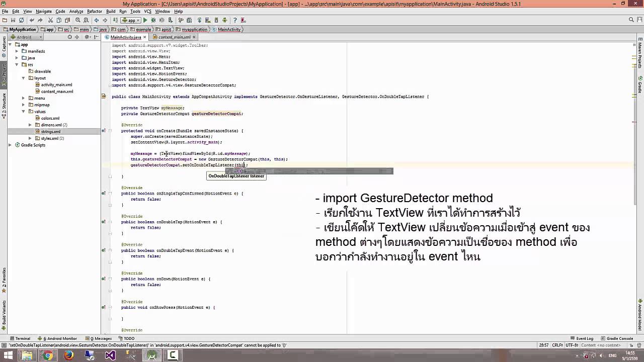Click the scroll from source target icon
The image size is (644, 362).
click(70, 37)
